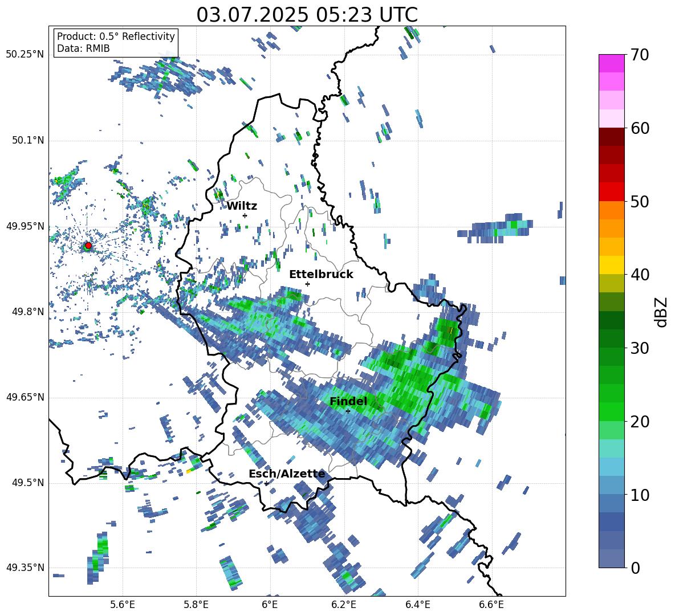Click the yellow colorbar segment at 40
This screenshot has width=675, height=616.
point(611,265)
